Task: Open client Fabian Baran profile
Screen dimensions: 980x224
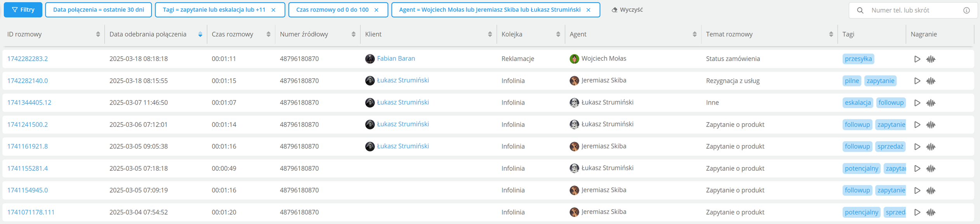Action: tap(396, 58)
